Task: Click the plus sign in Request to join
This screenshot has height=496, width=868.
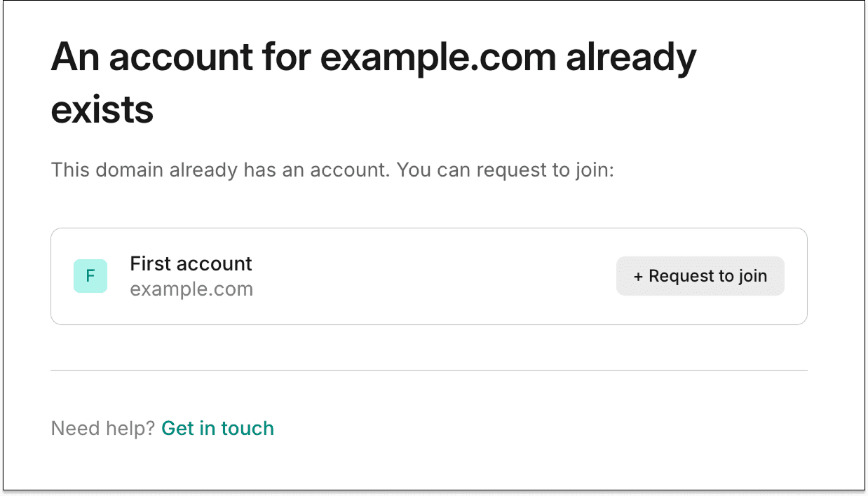Action: pos(638,277)
